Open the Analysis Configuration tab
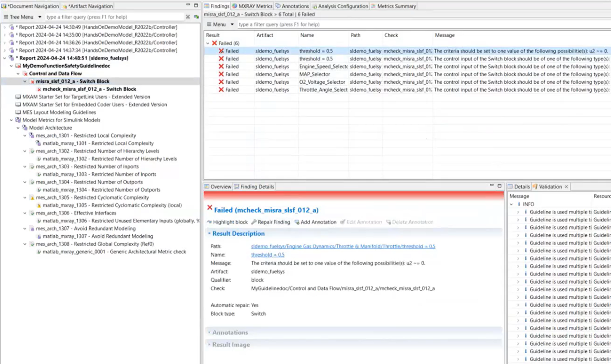 340,6
